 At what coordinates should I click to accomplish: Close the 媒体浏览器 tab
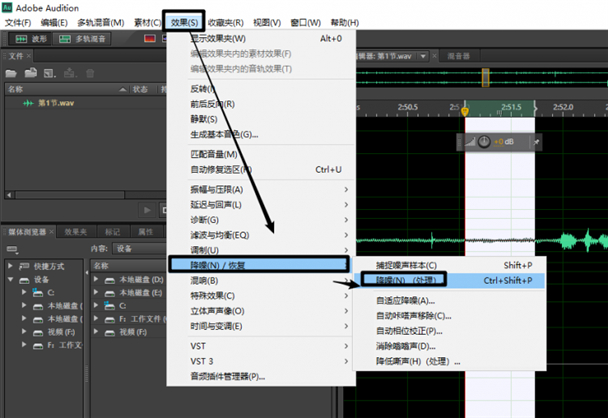pyautogui.click(x=51, y=231)
